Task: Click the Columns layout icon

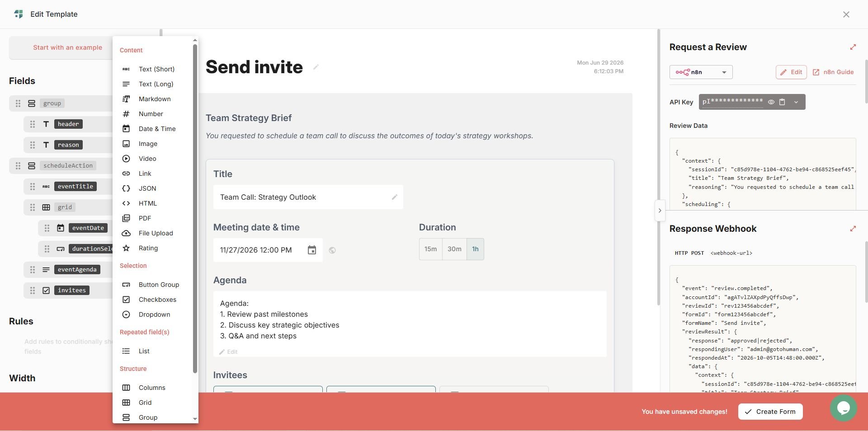Action: [126, 388]
